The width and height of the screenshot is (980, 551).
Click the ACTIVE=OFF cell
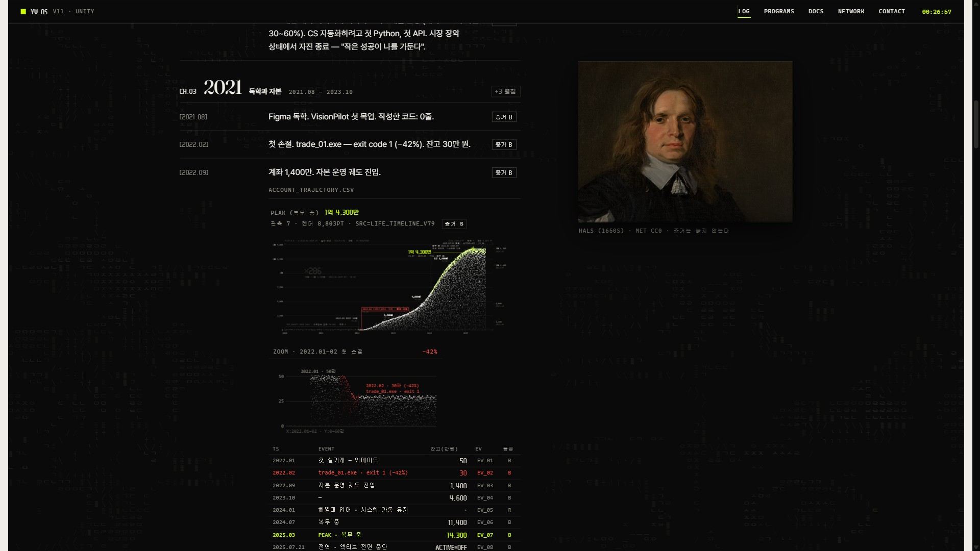click(451, 547)
